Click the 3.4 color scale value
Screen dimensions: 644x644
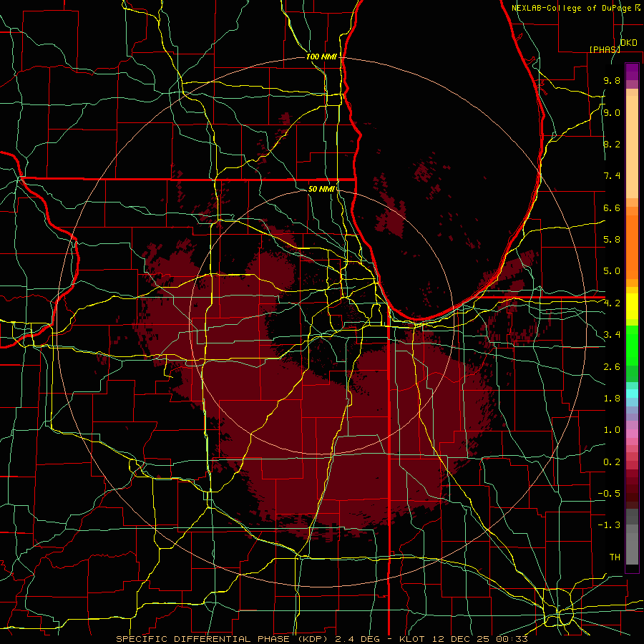(612, 335)
